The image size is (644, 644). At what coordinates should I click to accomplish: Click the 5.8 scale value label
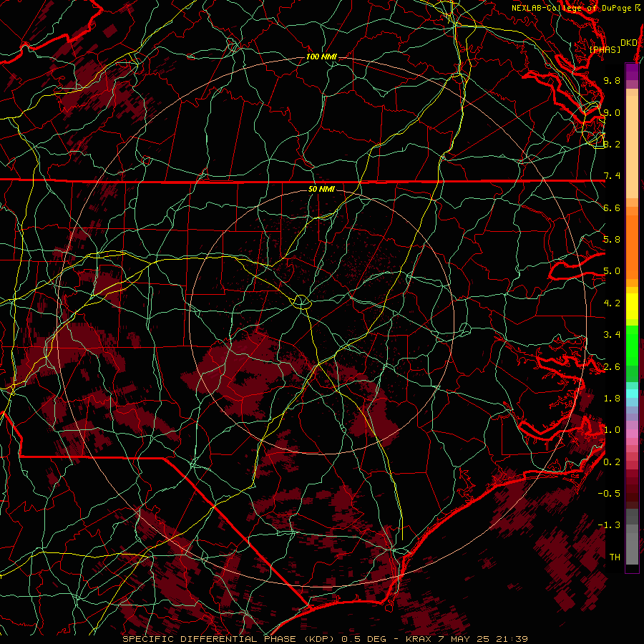[612, 240]
